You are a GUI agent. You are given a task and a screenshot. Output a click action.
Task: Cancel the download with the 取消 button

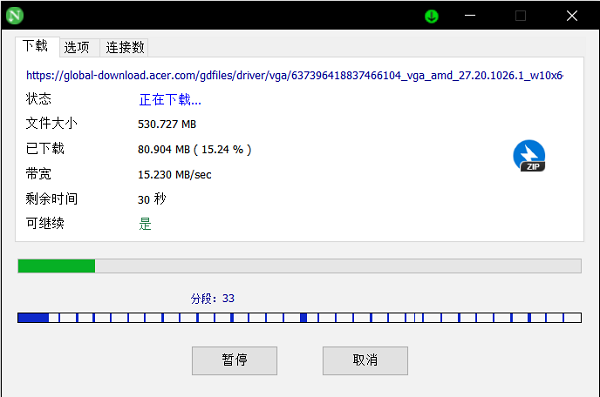tap(365, 361)
